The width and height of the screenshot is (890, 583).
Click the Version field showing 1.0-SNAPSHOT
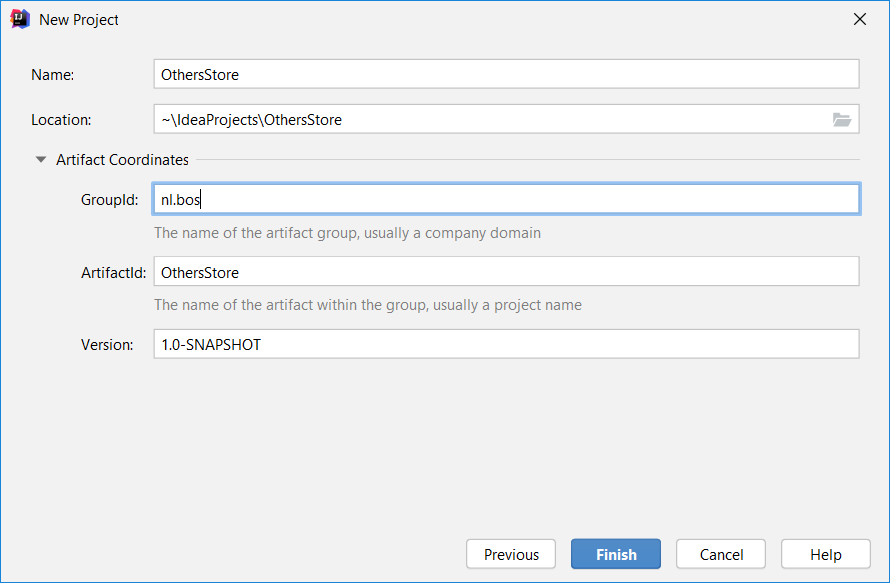[x=506, y=344]
